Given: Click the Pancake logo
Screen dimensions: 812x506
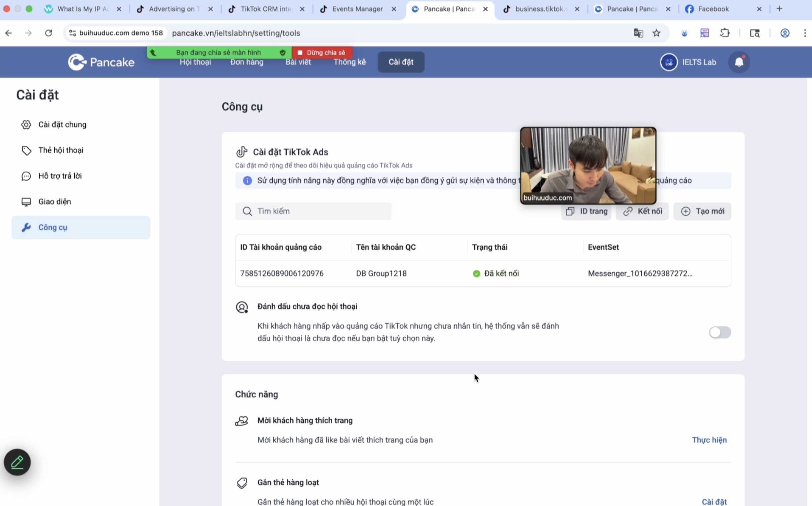Looking at the screenshot, I should click(101, 62).
